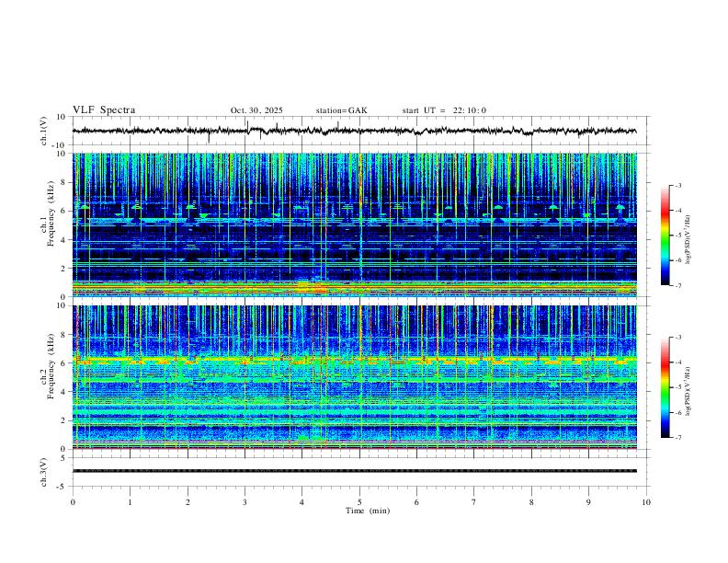Click time axis tick label "3"
The width and height of the screenshot is (728, 563).
pyautogui.click(x=245, y=502)
